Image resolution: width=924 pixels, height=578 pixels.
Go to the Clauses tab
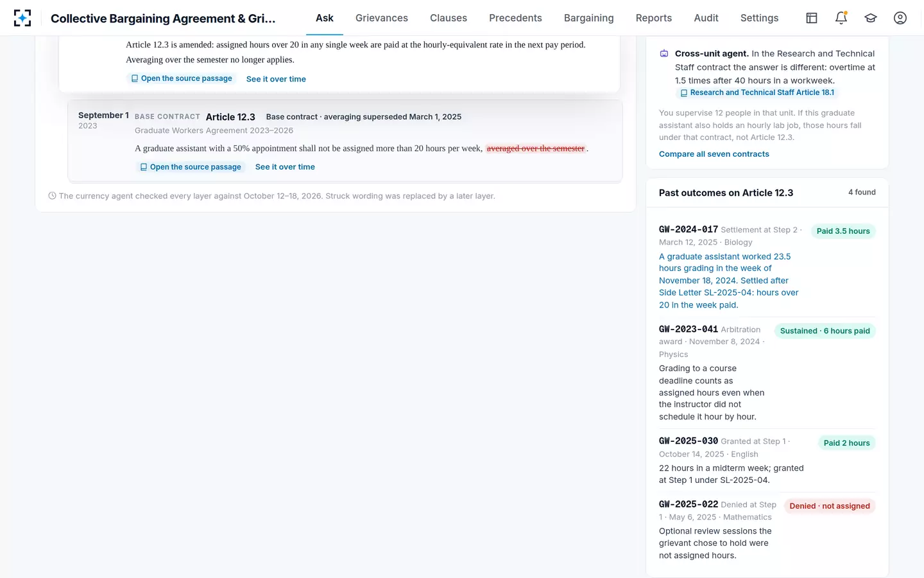coord(449,18)
